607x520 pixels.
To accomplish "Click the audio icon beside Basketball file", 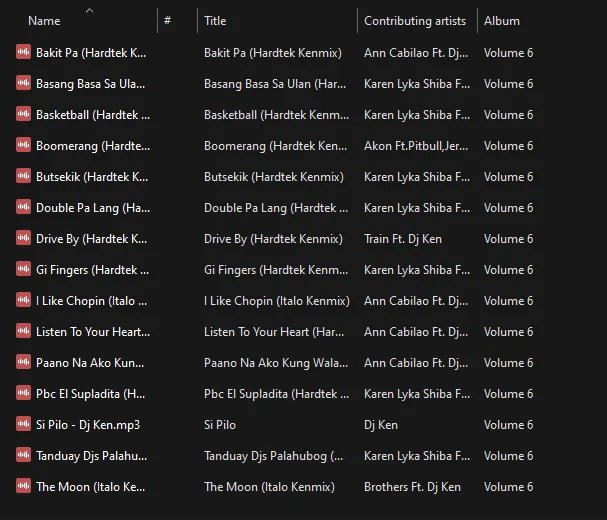I will click(x=24, y=114).
